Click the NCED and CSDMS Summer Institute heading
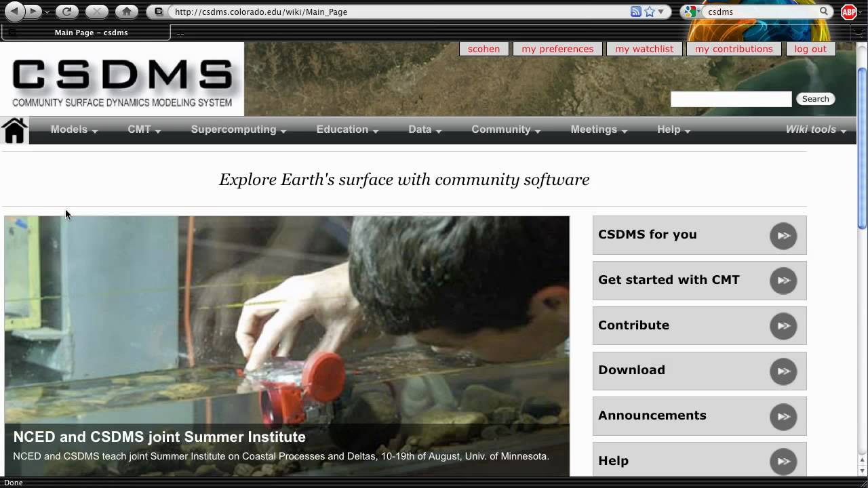Image resolution: width=868 pixels, height=488 pixels. [x=159, y=437]
